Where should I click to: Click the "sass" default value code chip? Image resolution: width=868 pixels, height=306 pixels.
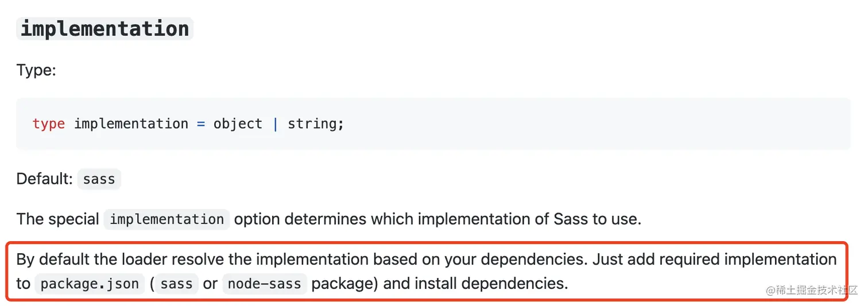[x=99, y=179]
